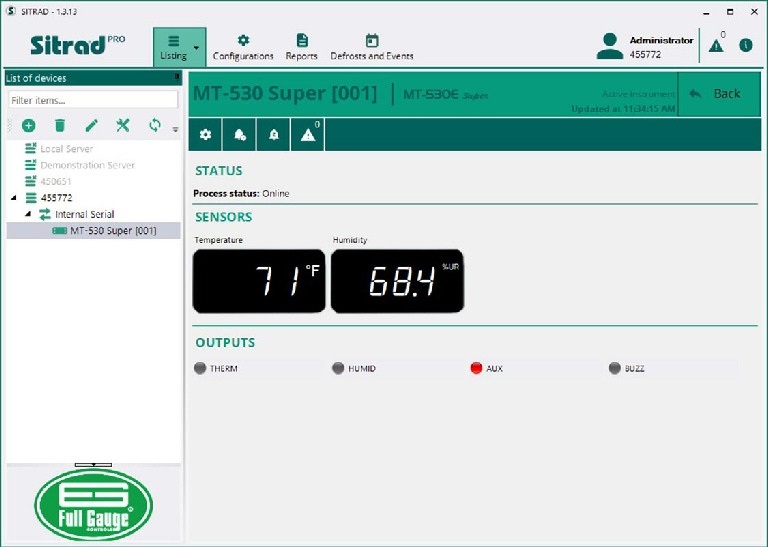Open Defrosts and Events
Image resolution: width=768 pixels, height=547 pixels.
(x=372, y=48)
